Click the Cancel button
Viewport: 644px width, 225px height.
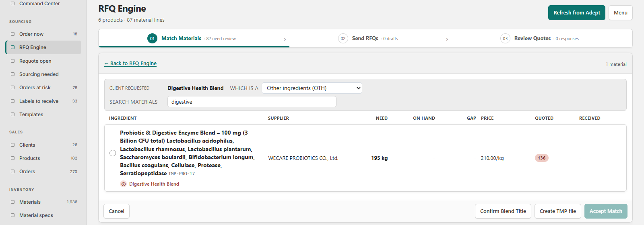click(116, 211)
